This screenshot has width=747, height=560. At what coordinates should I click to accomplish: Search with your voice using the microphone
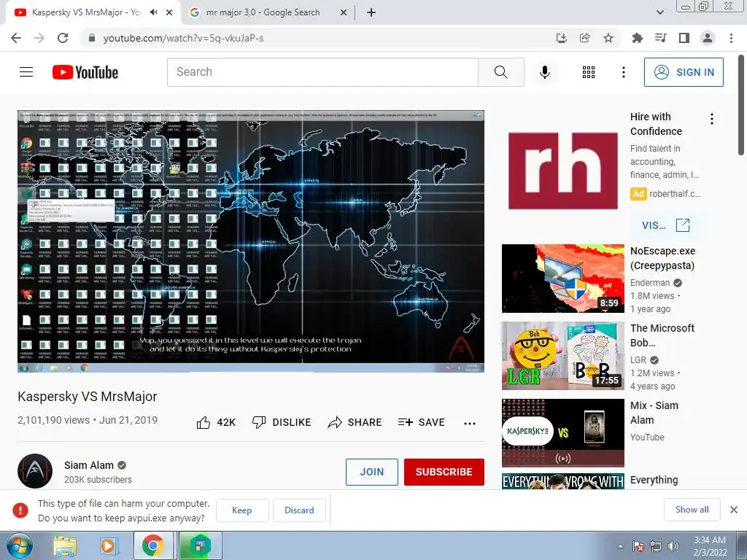[x=545, y=72]
